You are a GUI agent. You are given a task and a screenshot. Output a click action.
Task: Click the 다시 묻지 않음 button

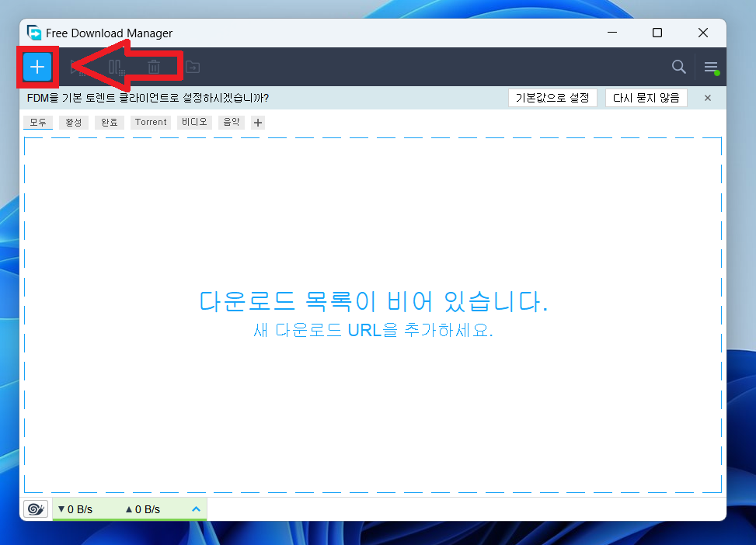point(646,98)
